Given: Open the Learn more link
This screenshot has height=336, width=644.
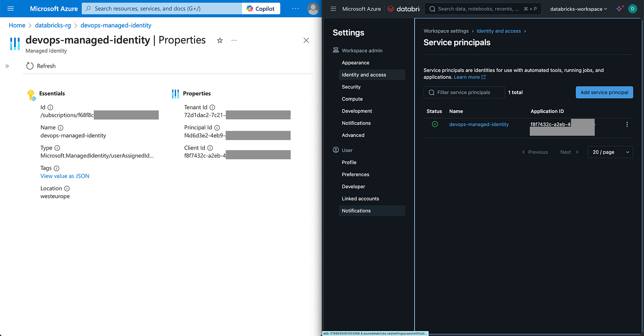Looking at the screenshot, I should [470, 77].
